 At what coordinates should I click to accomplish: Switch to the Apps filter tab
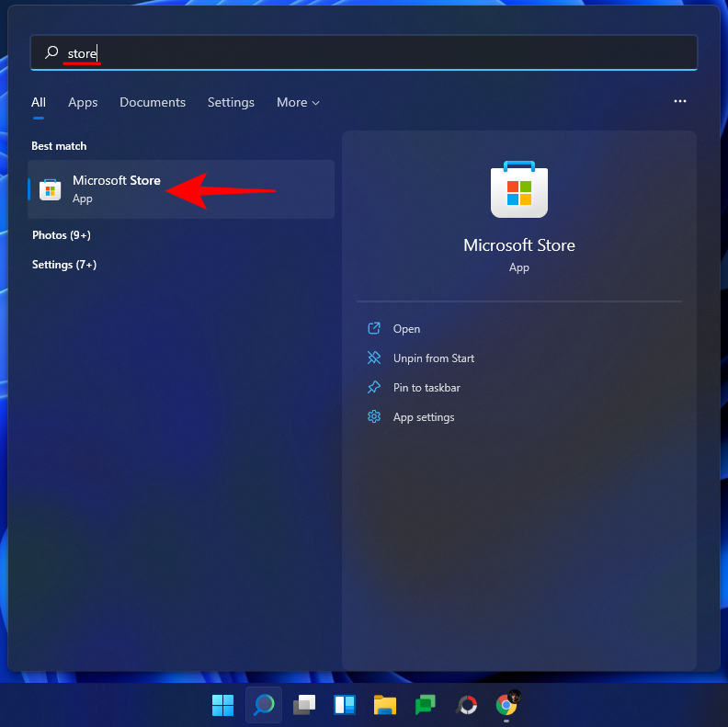83,102
